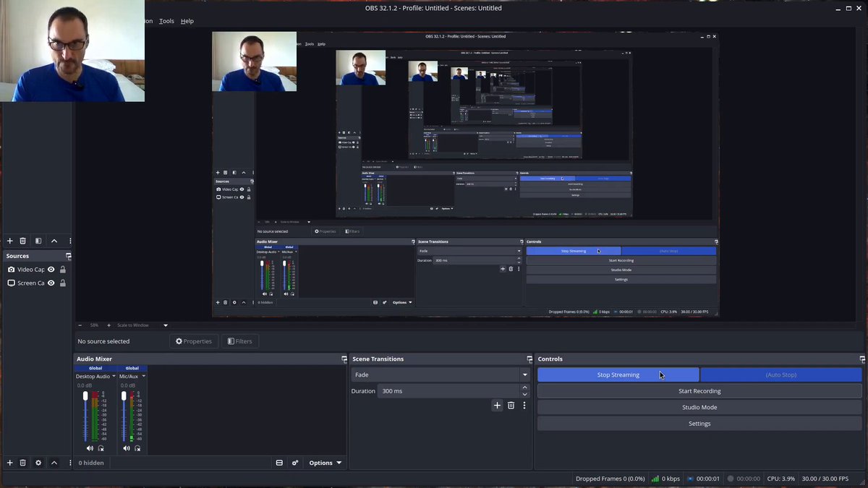Click the Stop Streaming button
This screenshot has height=488, width=868.
click(618, 375)
